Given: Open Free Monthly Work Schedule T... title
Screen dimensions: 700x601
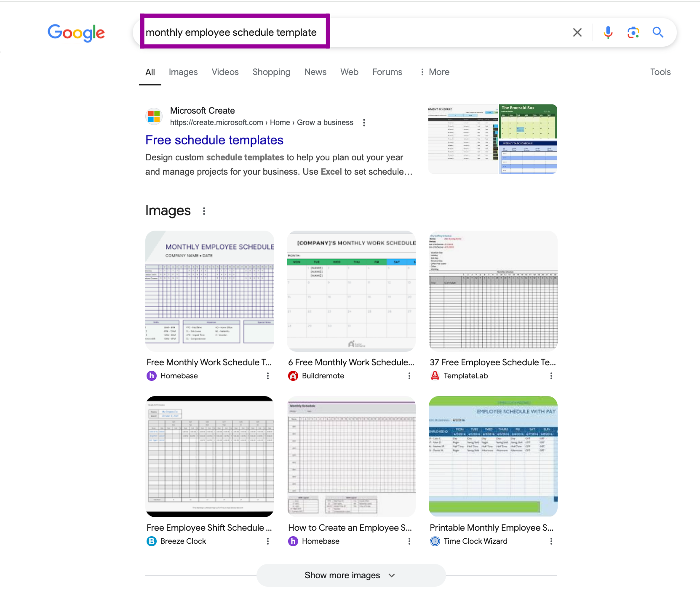Looking at the screenshot, I should point(209,362).
